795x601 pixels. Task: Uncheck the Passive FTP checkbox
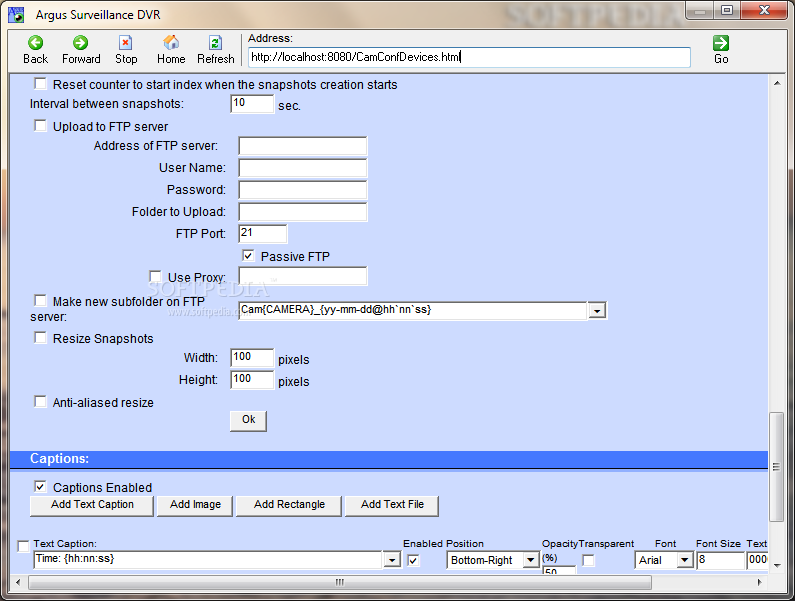coord(248,256)
